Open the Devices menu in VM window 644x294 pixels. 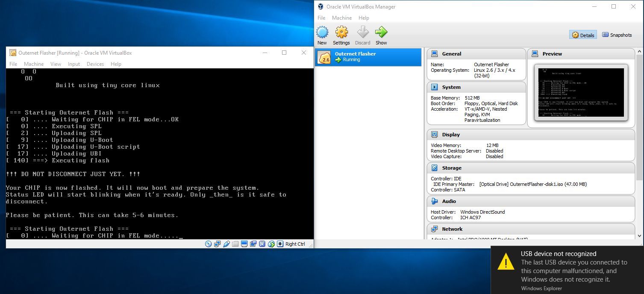(x=95, y=64)
